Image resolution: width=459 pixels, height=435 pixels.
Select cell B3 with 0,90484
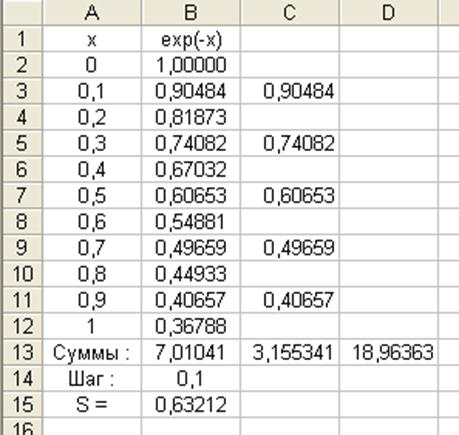191,91
